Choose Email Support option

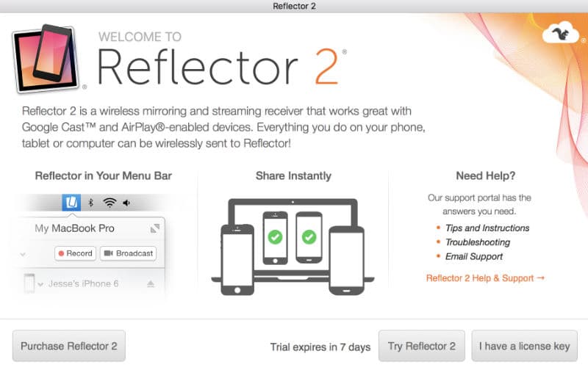tap(473, 256)
